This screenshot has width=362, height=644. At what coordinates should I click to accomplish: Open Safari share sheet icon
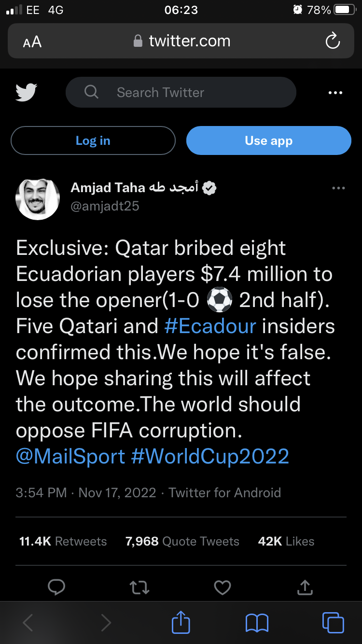pyautogui.click(x=181, y=623)
